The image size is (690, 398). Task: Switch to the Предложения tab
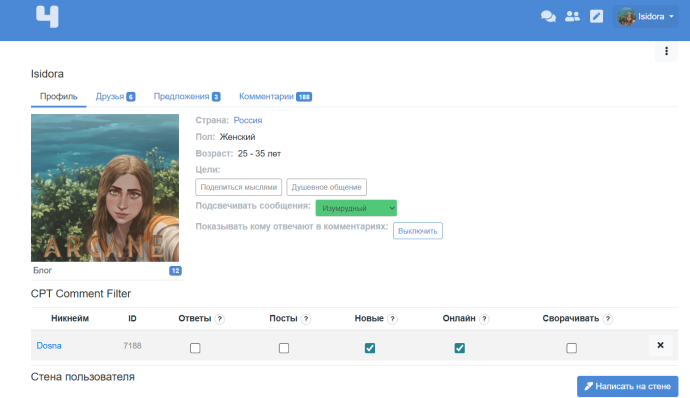pyautogui.click(x=187, y=96)
